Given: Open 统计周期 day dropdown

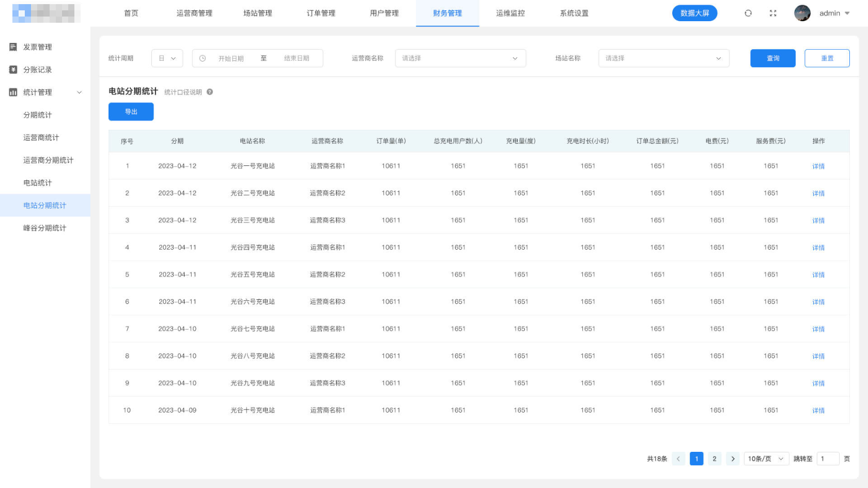Looking at the screenshot, I should tap(167, 58).
